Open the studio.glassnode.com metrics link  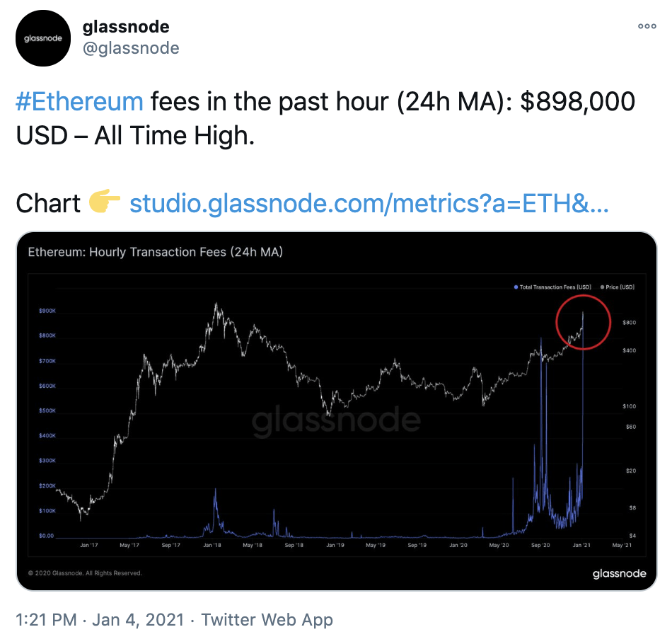pos(369,203)
